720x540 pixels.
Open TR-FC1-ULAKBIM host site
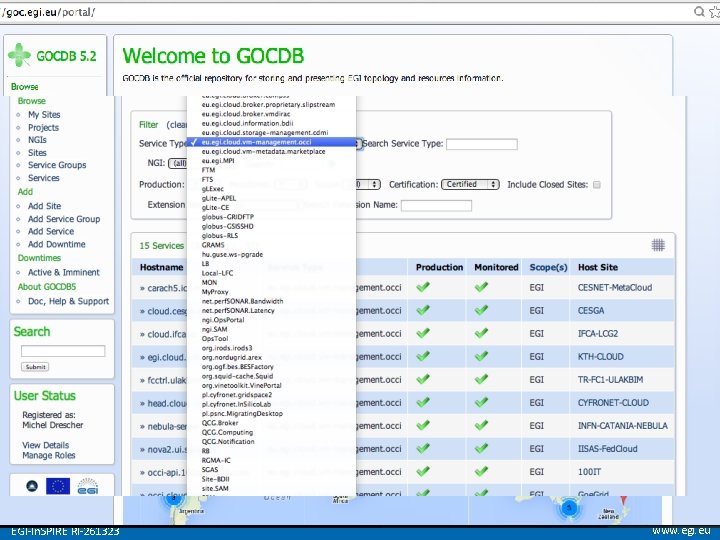610,380
